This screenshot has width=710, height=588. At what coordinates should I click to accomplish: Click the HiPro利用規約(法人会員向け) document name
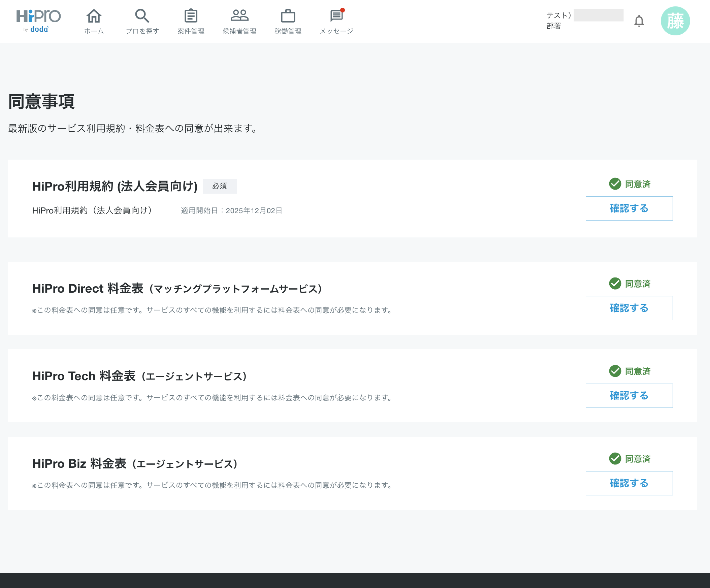(x=92, y=210)
